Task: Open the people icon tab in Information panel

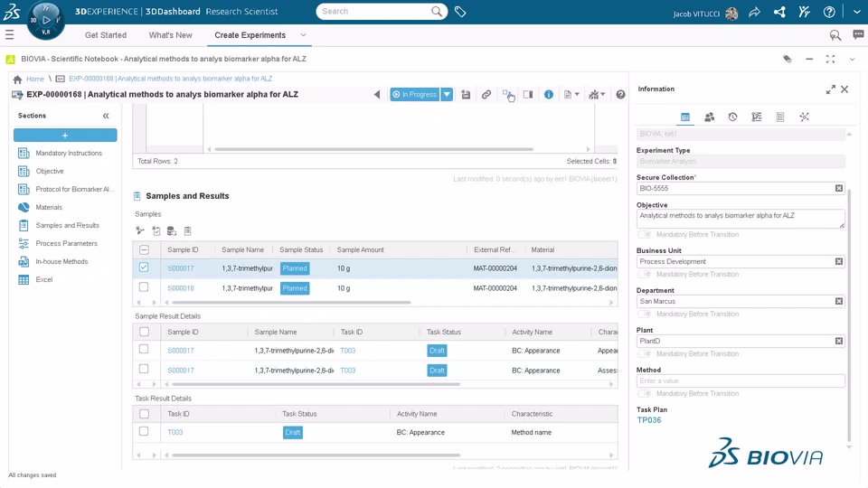Action: coord(709,117)
